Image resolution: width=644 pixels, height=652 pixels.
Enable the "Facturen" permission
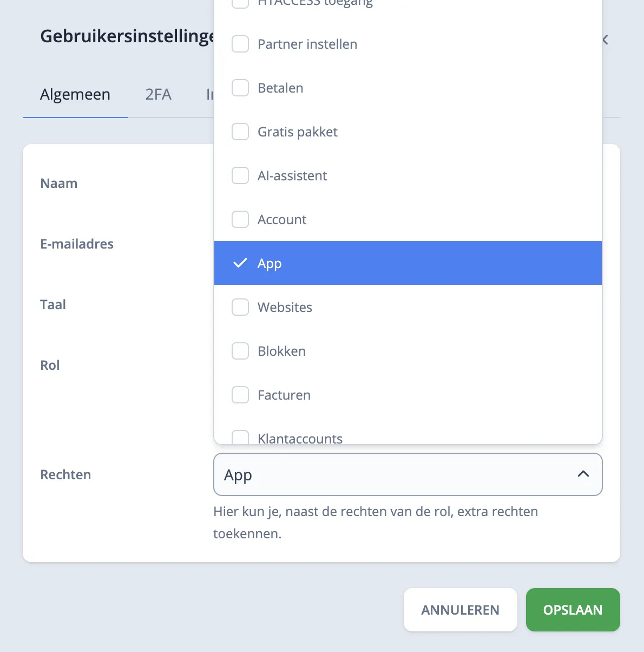(x=240, y=395)
